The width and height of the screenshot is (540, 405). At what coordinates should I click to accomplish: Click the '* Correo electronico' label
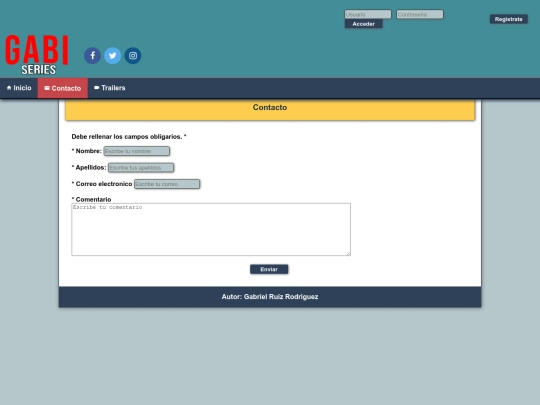102,184
